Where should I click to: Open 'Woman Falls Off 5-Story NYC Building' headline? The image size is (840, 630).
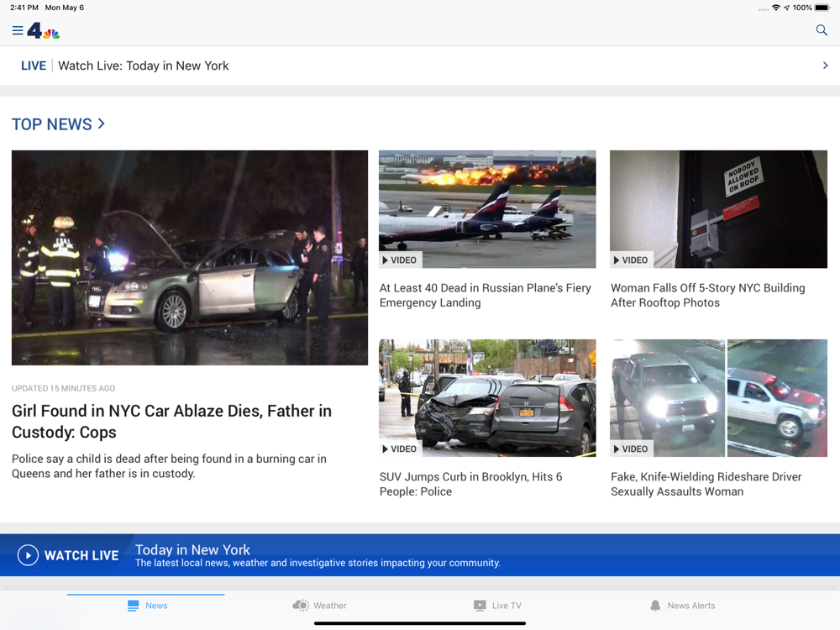coord(707,295)
